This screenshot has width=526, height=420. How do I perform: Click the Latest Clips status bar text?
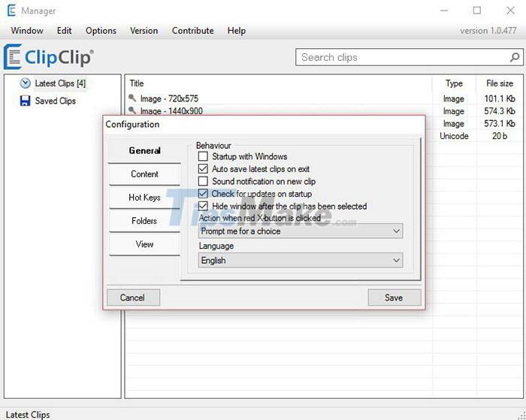pyautogui.click(x=28, y=415)
